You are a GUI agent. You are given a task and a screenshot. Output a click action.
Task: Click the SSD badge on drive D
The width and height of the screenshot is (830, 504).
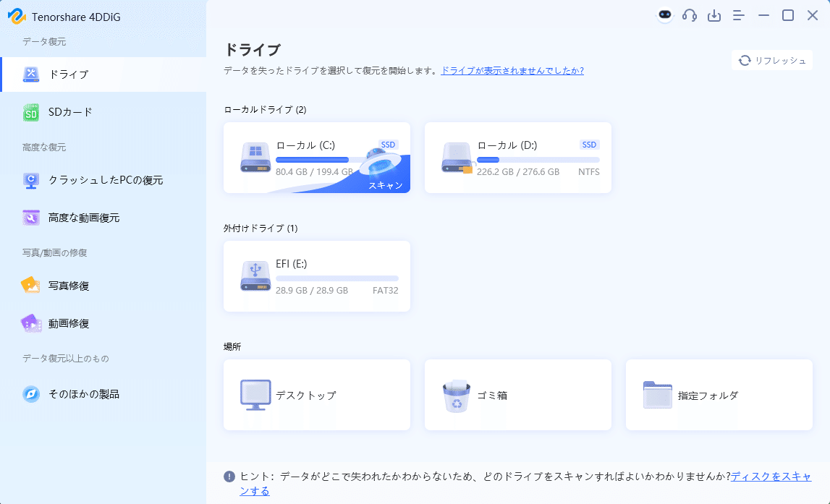(589, 145)
